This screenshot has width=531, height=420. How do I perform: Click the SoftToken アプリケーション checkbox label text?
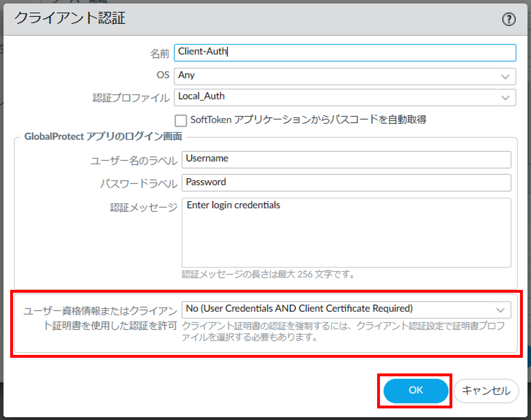[x=308, y=120]
